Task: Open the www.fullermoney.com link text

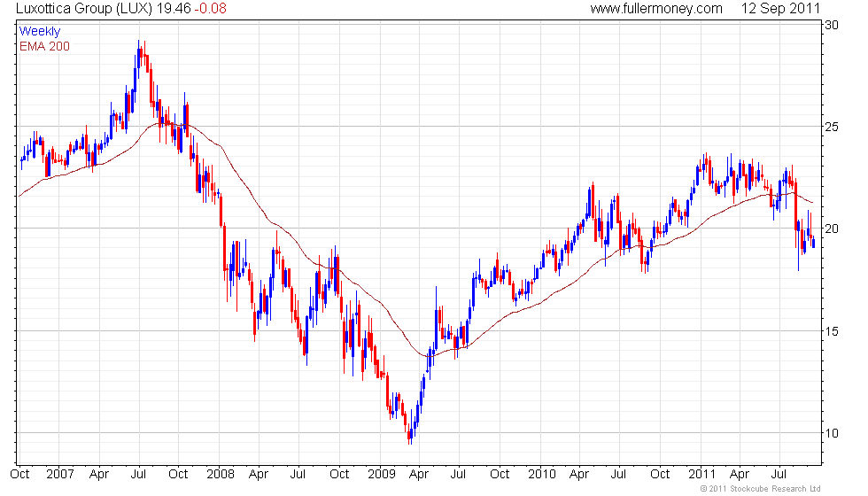Action: coord(656,8)
